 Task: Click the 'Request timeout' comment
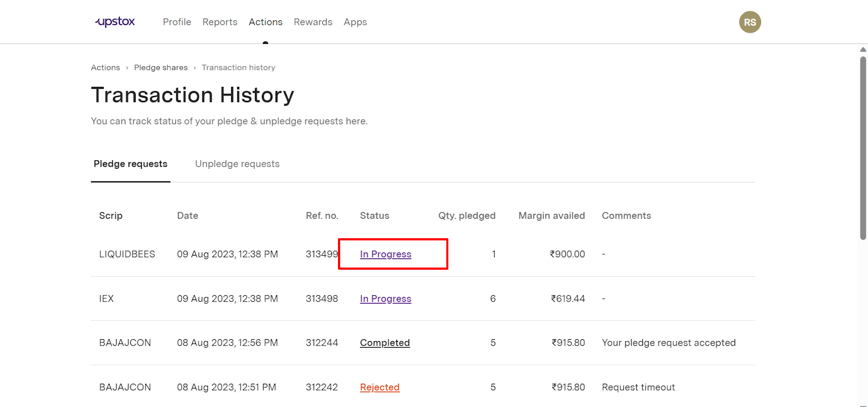coord(639,387)
